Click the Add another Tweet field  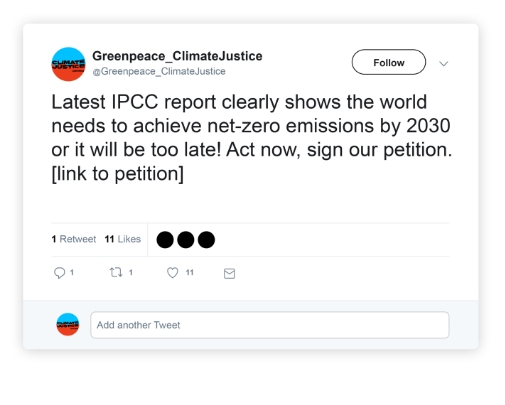tap(270, 325)
